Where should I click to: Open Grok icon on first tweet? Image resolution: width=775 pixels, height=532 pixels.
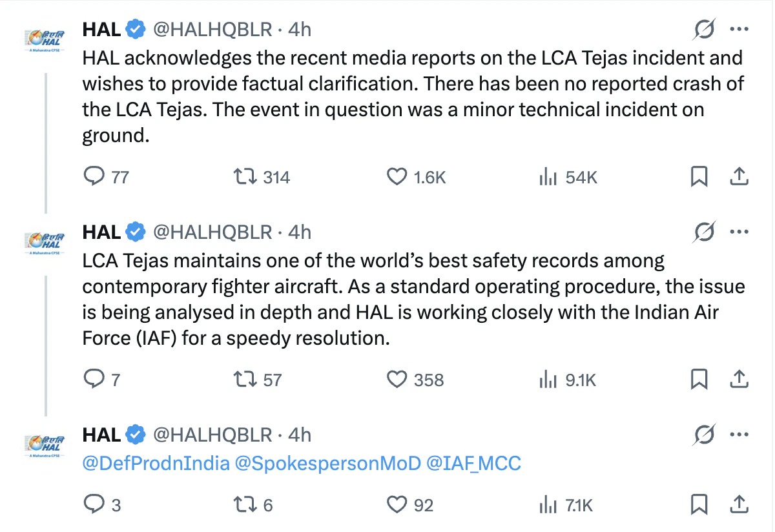click(x=705, y=30)
